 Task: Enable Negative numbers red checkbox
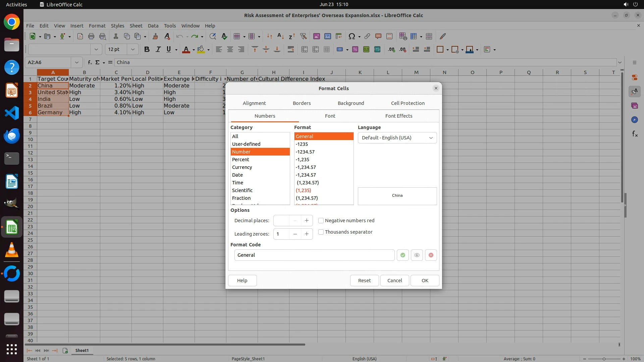(321, 221)
